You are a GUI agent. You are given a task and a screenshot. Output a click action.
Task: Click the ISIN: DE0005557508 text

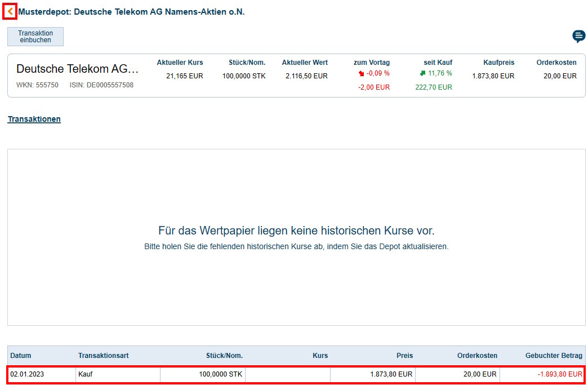click(101, 85)
